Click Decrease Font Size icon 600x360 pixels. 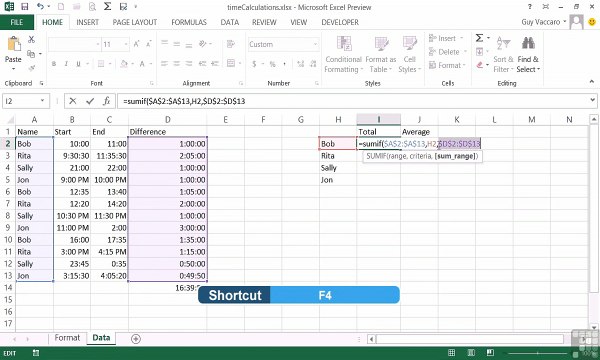148,44
